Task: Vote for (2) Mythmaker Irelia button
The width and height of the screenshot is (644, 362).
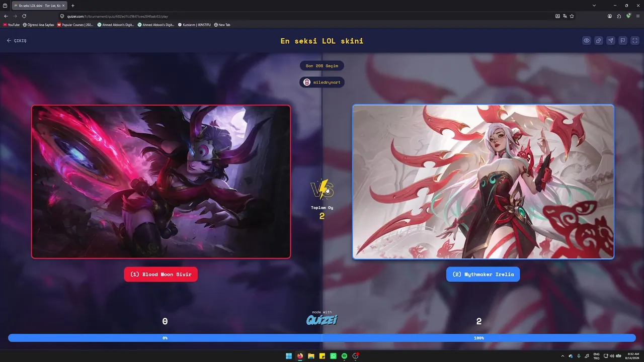Action: [483, 275]
